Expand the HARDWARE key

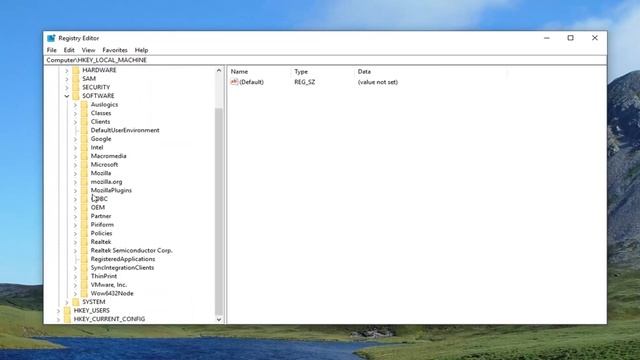click(67, 70)
